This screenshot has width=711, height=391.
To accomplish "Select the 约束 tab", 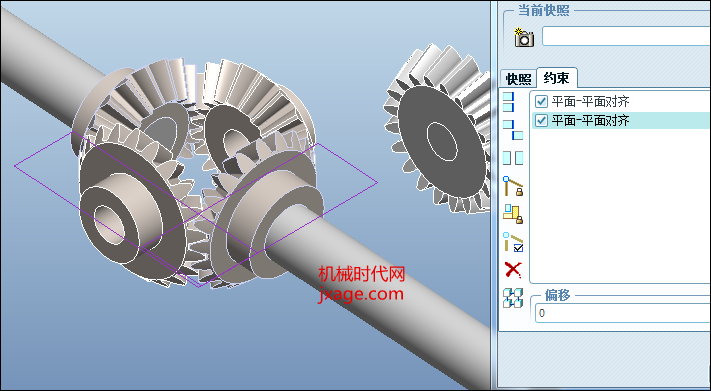I will (556, 78).
